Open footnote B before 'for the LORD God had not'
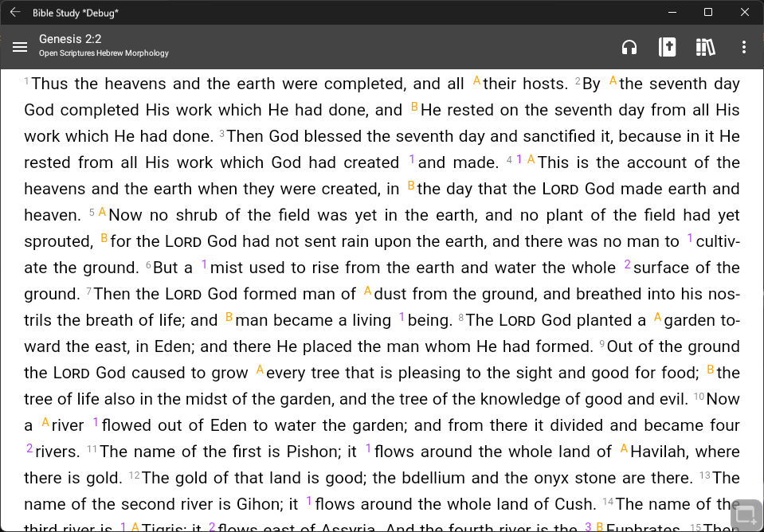Image resolution: width=764 pixels, height=532 pixels. pyautogui.click(x=104, y=238)
